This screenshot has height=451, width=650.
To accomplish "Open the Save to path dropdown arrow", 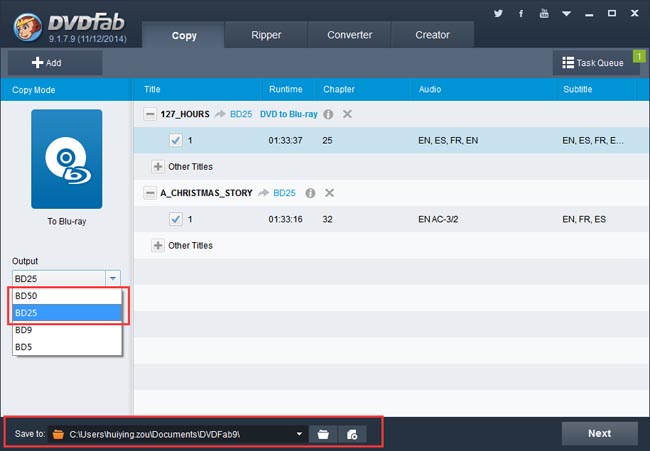I will (299, 434).
